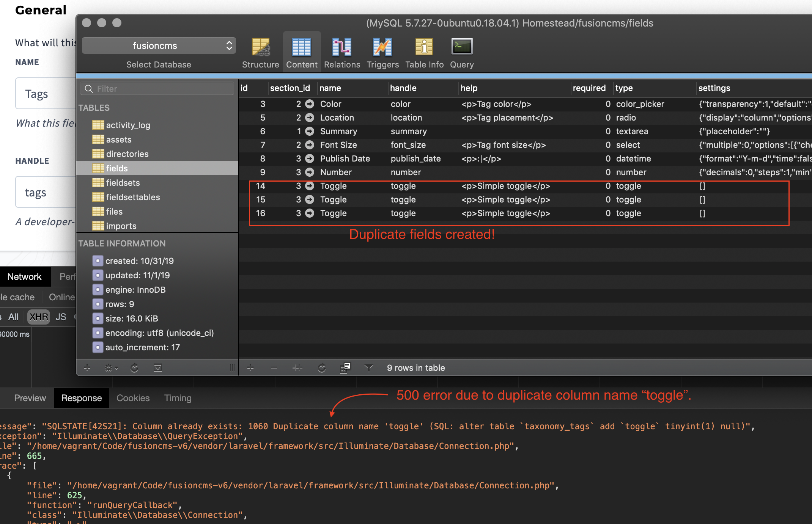This screenshot has width=812, height=524.
Task: Toggle the JS network filter
Action: click(61, 317)
